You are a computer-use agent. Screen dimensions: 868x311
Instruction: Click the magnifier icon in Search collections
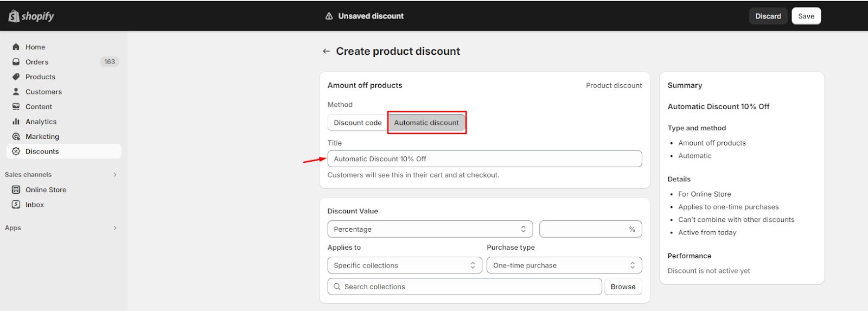pyautogui.click(x=337, y=287)
